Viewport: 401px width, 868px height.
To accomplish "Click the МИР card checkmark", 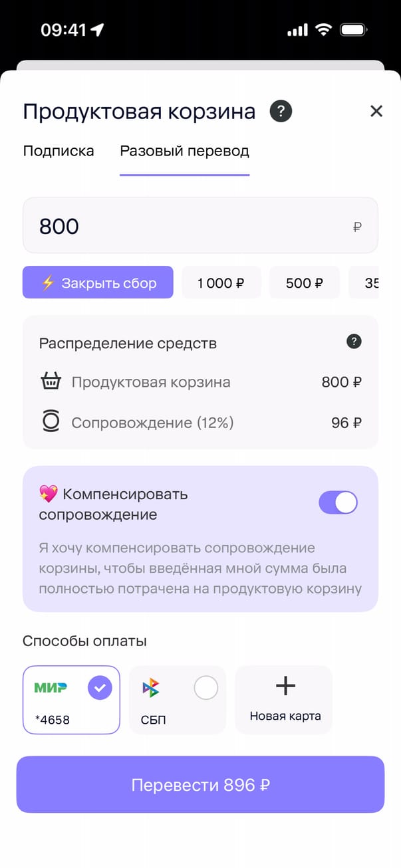I will [x=100, y=689].
